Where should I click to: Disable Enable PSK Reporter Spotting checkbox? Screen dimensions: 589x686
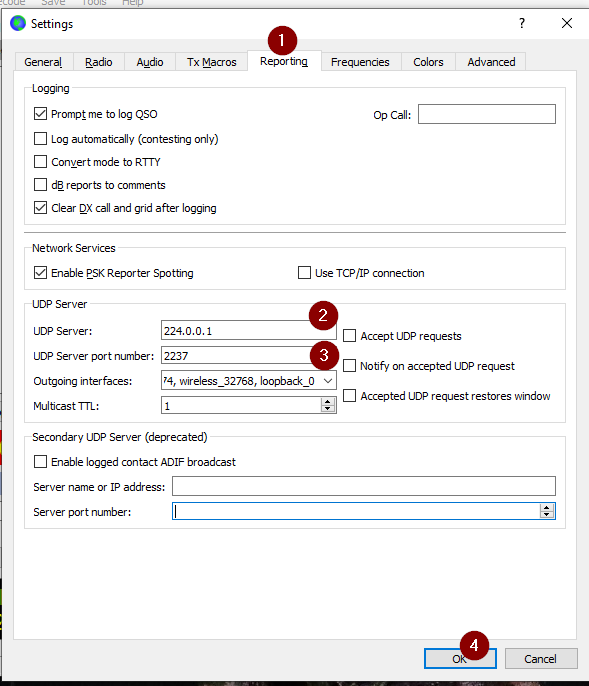(x=40, y=273)
